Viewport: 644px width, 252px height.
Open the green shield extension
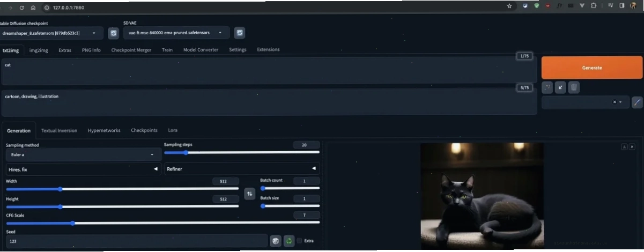point(536,6)
